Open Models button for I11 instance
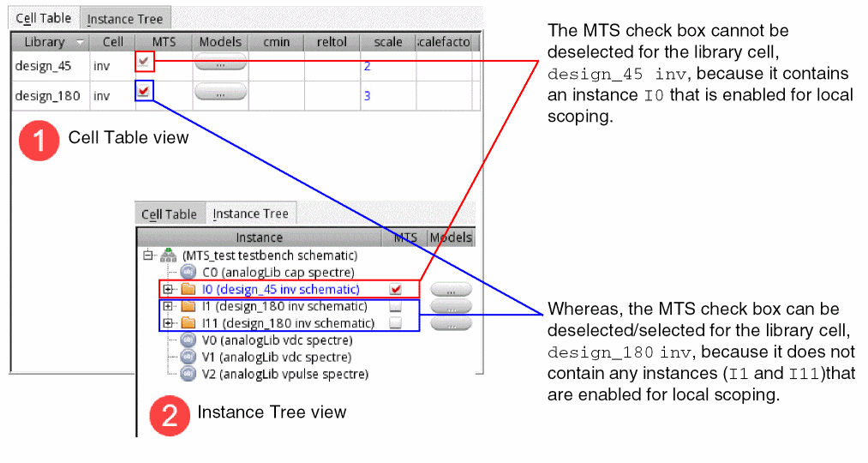The width and height of the screenshot is (868, 463). click(x=451, y=323)
